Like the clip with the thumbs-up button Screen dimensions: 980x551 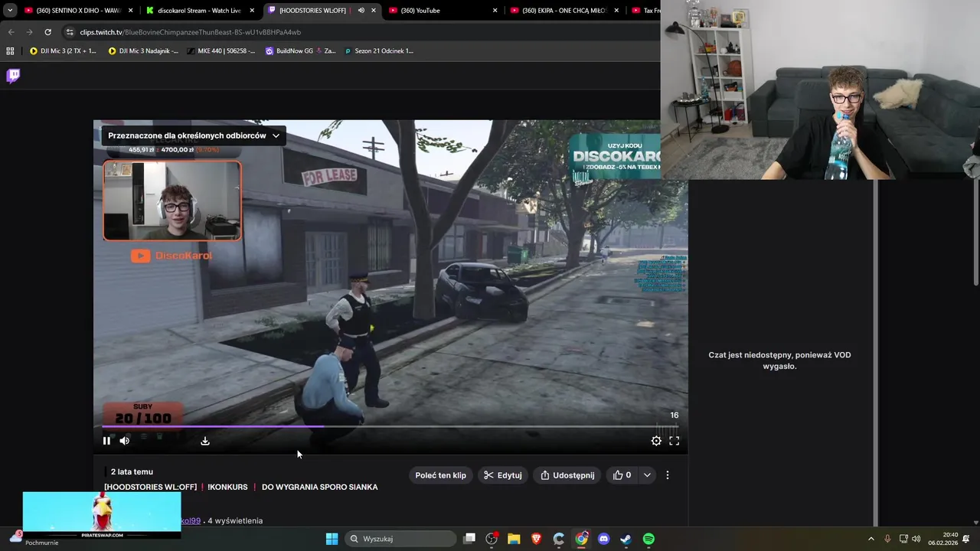(622, 475)
